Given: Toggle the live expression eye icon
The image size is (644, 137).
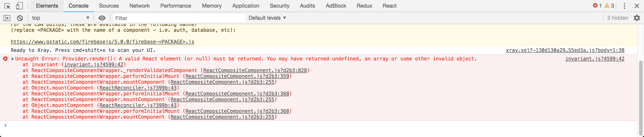Looking at the screenshot, I should pos(102,18).
